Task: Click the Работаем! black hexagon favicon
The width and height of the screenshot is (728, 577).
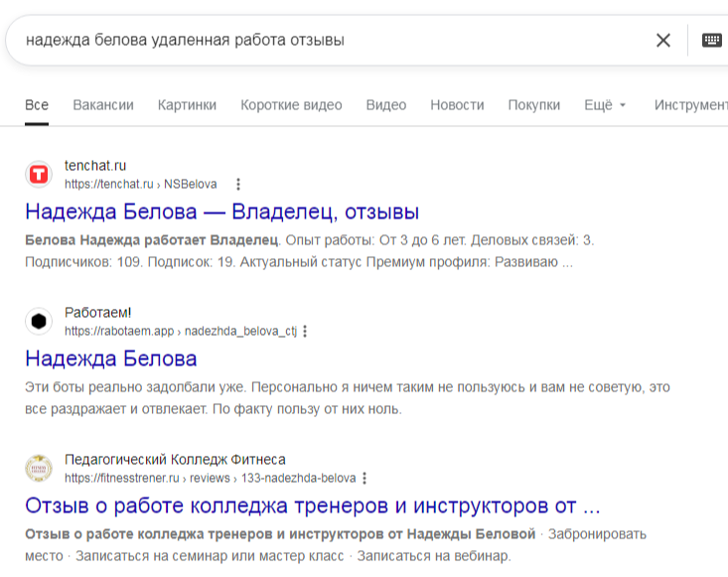Action: click(x=39, y=321)
